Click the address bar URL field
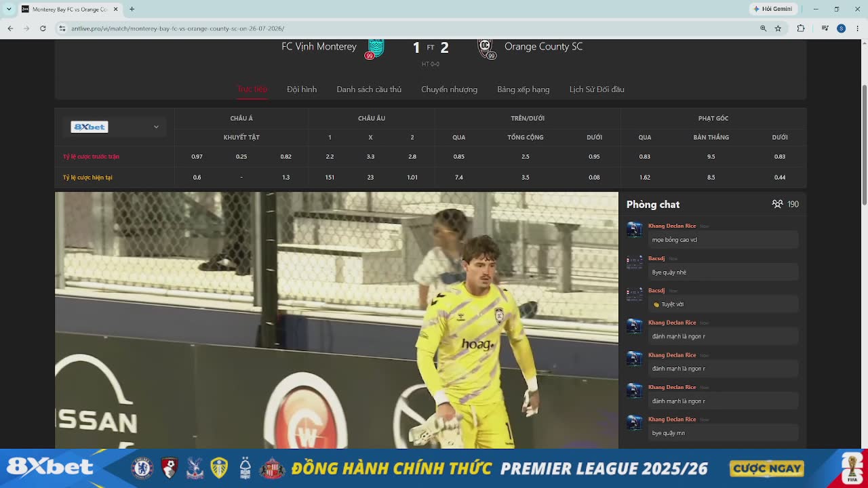This screenshot has height=488, width=868. tap(407, 28)
